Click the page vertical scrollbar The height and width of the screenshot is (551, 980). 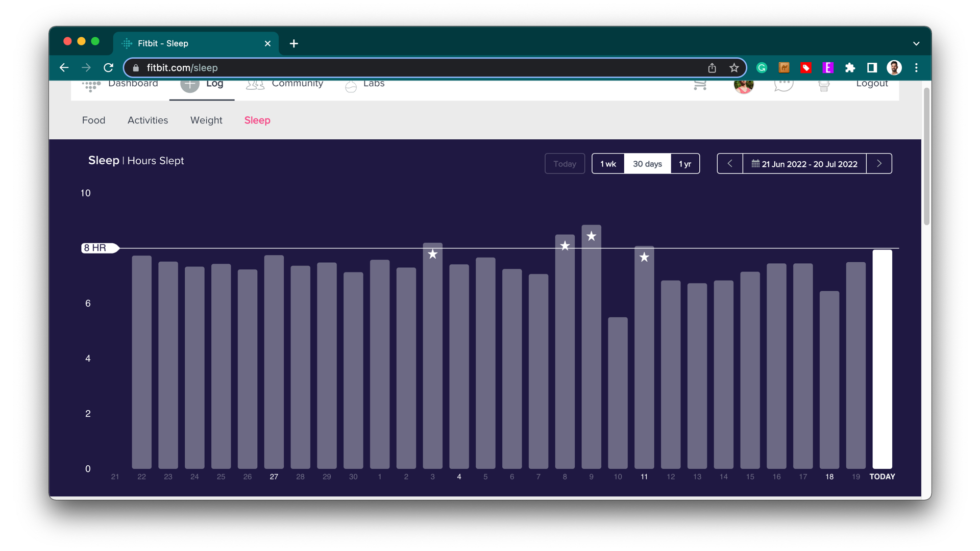926,156
